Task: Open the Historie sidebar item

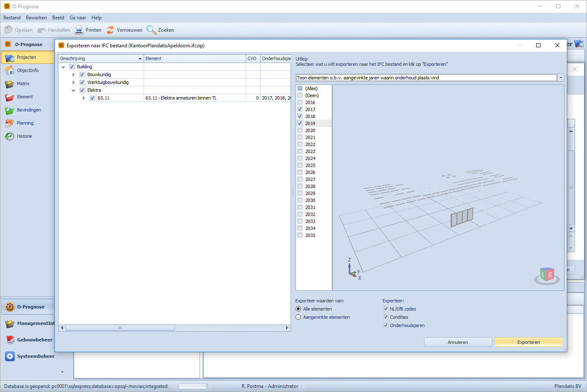Action: point(24,136)
